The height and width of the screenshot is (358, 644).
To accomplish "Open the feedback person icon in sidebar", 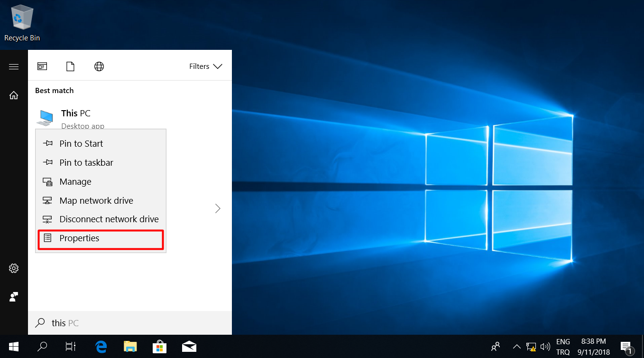I will [x=14, y=297].
